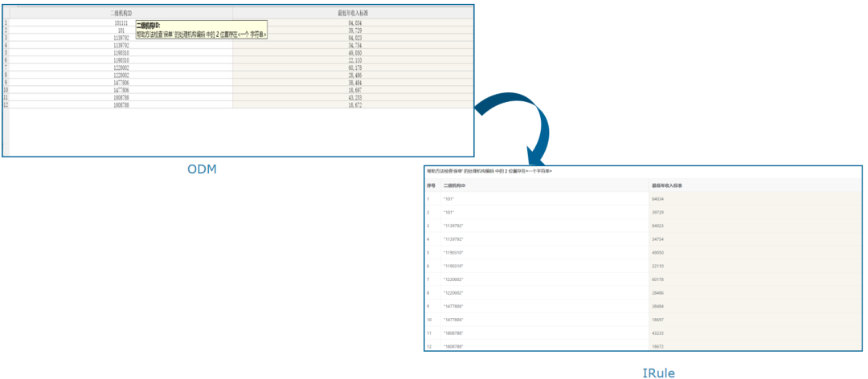
Task: Click the ODM label below the first table
Action: point(203,169)
